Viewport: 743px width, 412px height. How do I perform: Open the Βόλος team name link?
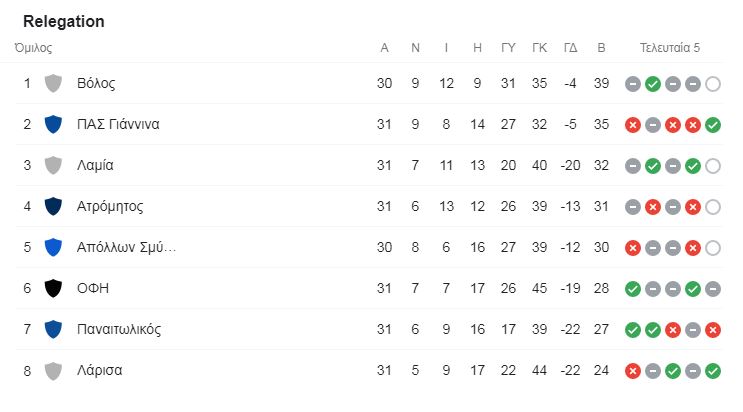coord(96,83)
